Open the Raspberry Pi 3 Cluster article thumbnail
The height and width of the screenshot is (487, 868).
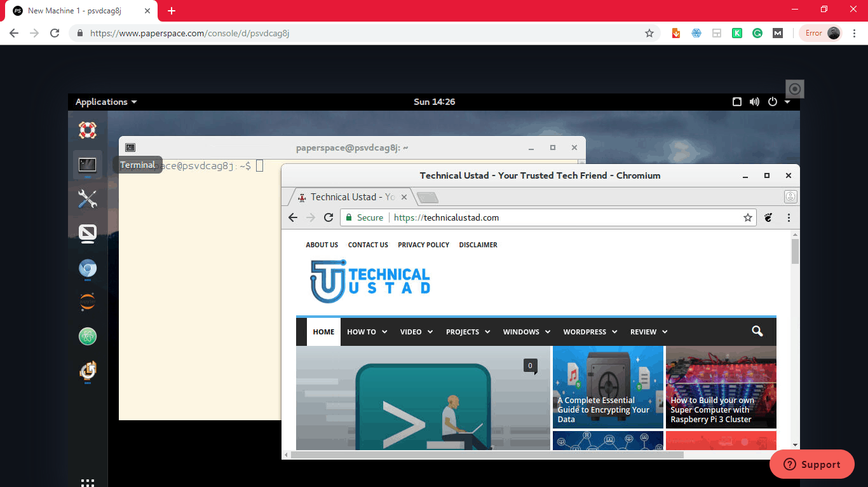tap(721, 387)
